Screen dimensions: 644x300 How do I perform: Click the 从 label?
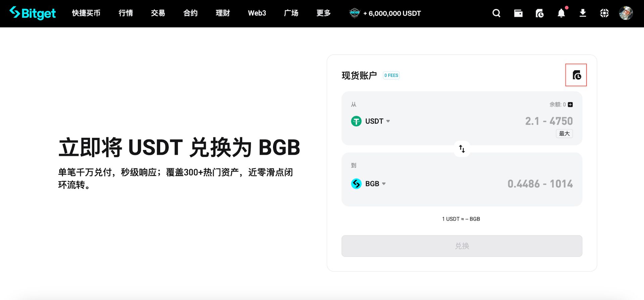354,105
